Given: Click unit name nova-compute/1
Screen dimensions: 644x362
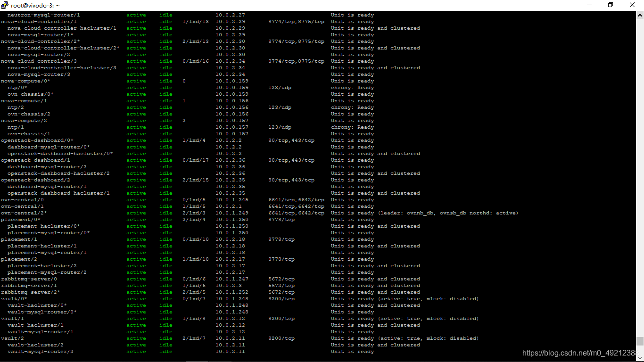Looking at the screenshot, I should (x=24, y=101).
